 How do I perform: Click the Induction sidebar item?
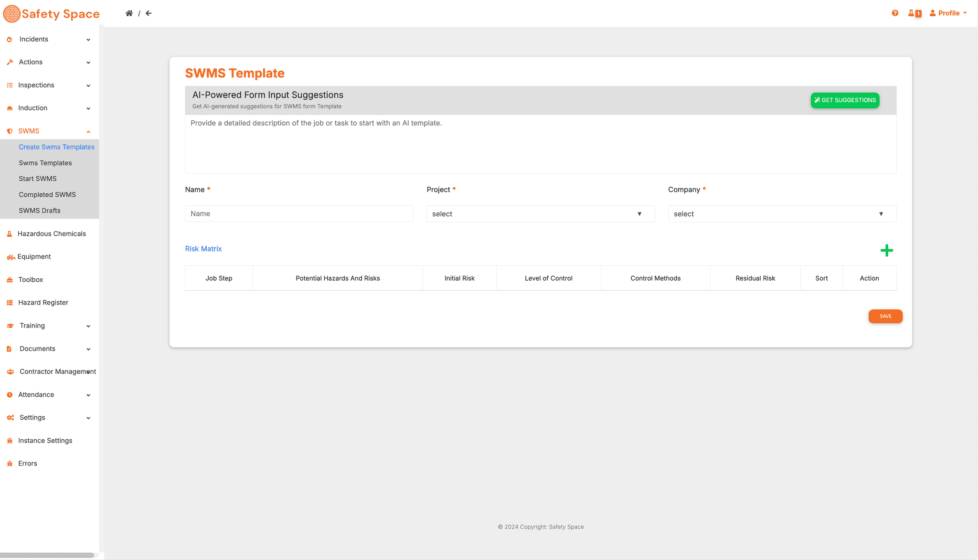click(32, 108)
